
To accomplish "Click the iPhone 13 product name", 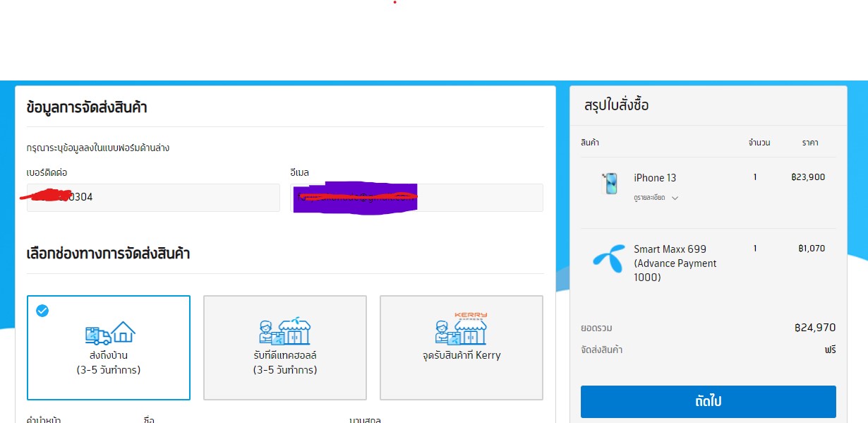I will (x=655, y=178).
